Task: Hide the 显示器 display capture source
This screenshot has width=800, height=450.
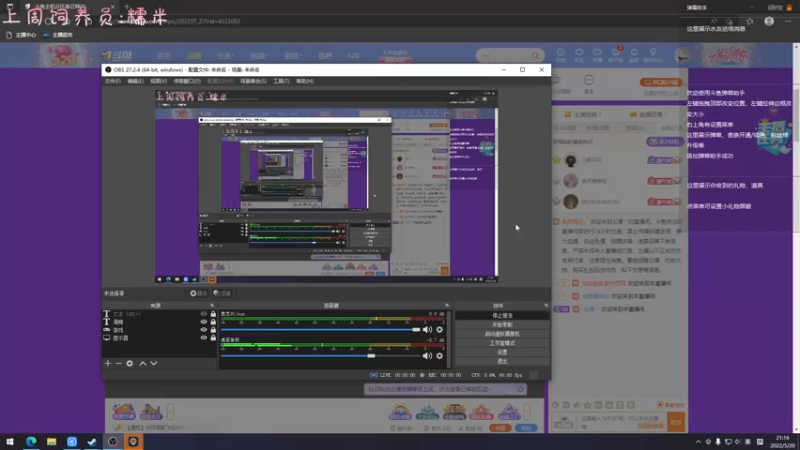Action: click(x=204, y=338)
